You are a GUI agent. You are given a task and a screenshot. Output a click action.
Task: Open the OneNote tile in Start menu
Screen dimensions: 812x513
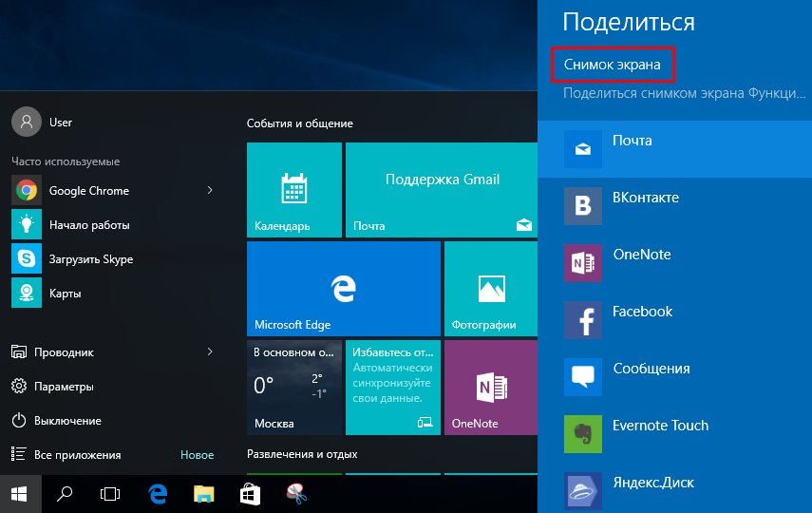point(491,388)
